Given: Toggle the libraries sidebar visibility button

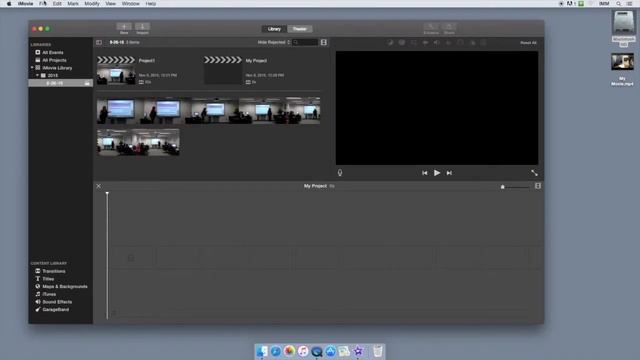Looking at the screenshot, I should tap(99, 42).
